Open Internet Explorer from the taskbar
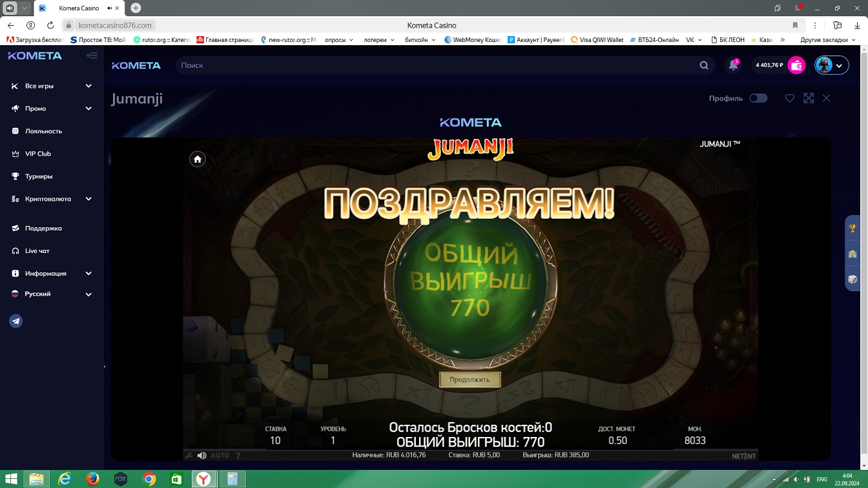 click(x=65, y=479)
